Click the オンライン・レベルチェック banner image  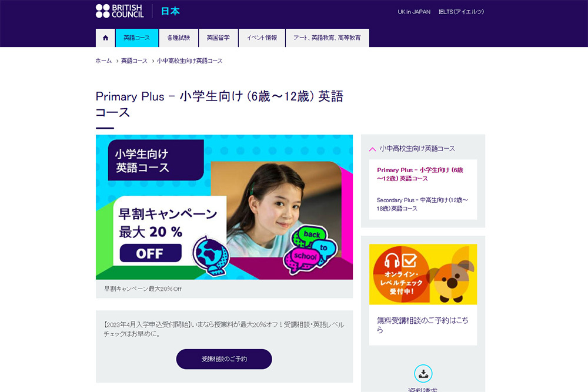(x=423, y=274)
